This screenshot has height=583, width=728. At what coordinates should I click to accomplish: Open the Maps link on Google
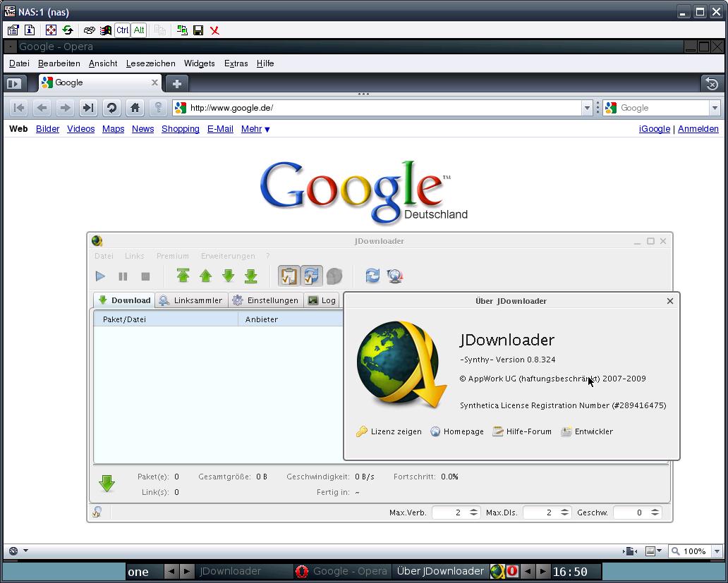(x=114, y=129)
